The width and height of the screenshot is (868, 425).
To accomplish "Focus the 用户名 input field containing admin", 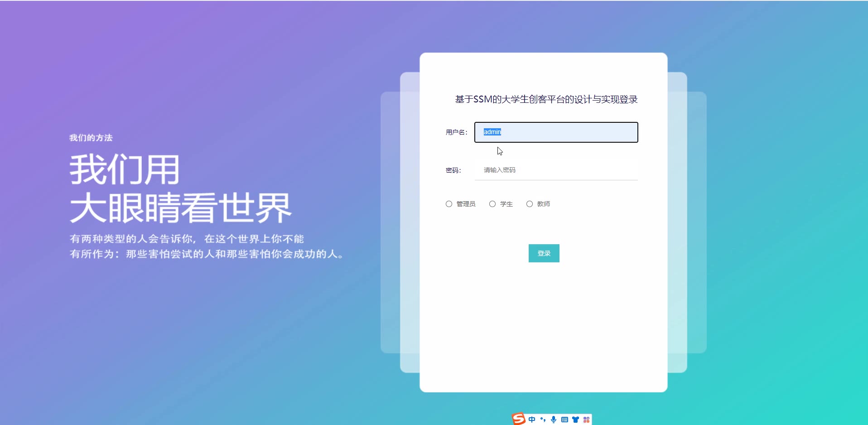I will 556,132.
